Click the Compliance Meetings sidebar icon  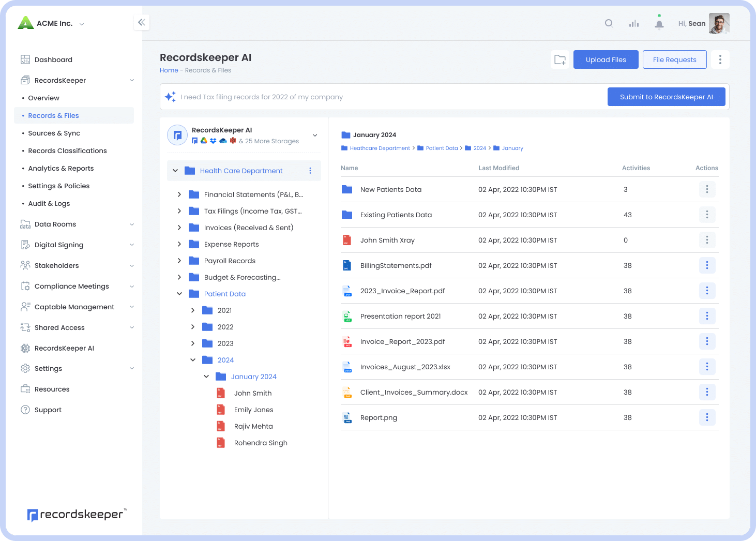click(25, 286)
